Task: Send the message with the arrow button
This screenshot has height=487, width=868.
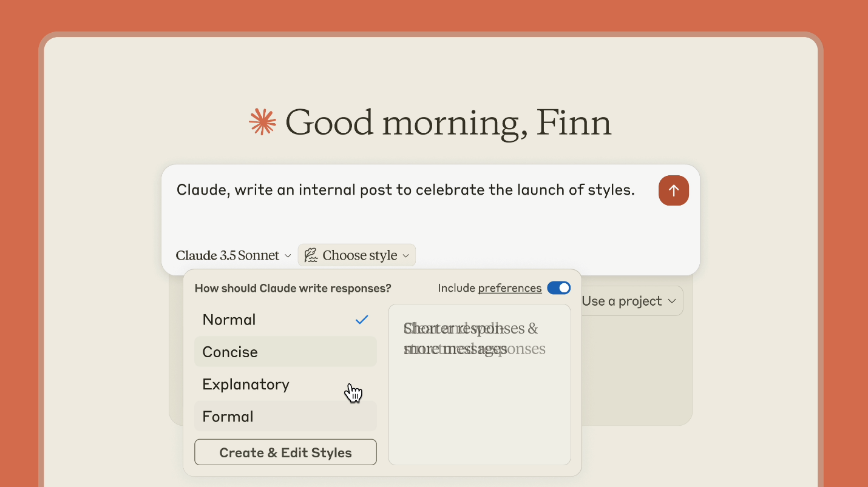Action: (673, 190)
